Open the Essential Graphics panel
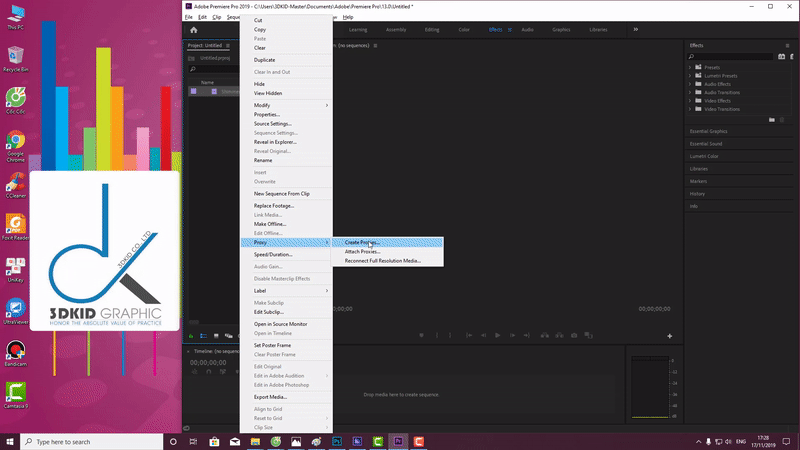The image size is (800, 450). [x=709, y=131]
